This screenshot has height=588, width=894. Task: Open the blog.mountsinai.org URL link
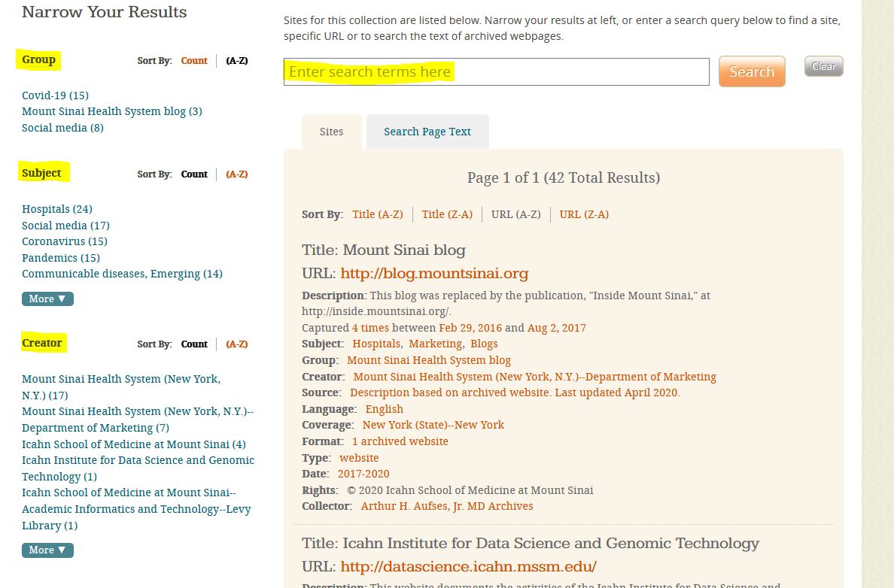434,274
